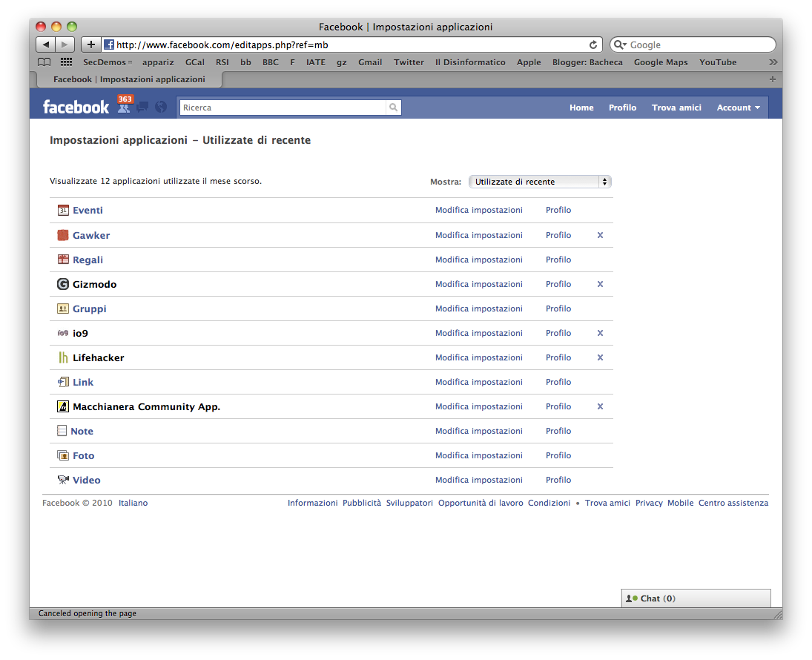Open a new tab with the plus icon

point(772,79)
